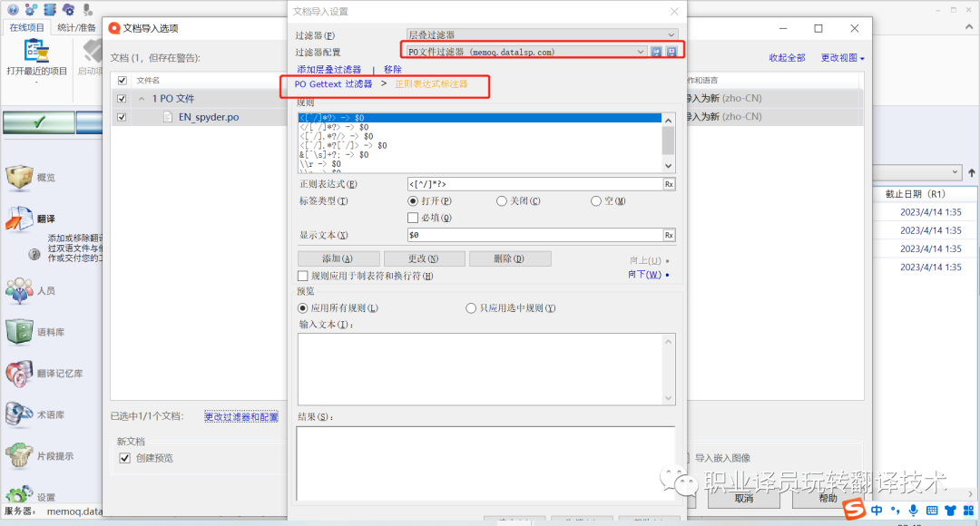Viewport: 980px width, 526px height.
Task: Go to PO Gettext 过滤器 breadcrumb
Action: coord(333,83)
